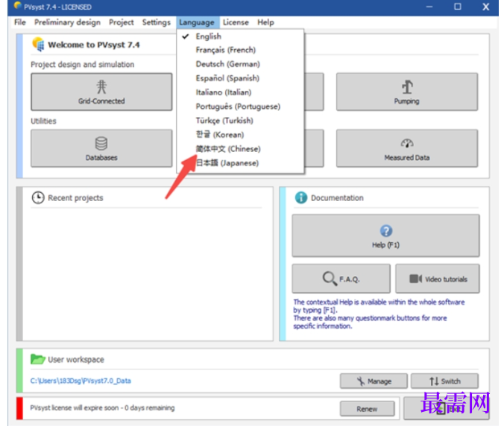Screen dimensions: 504x426
Task: Click the User workspace folder icon
Action: (37, 359)
